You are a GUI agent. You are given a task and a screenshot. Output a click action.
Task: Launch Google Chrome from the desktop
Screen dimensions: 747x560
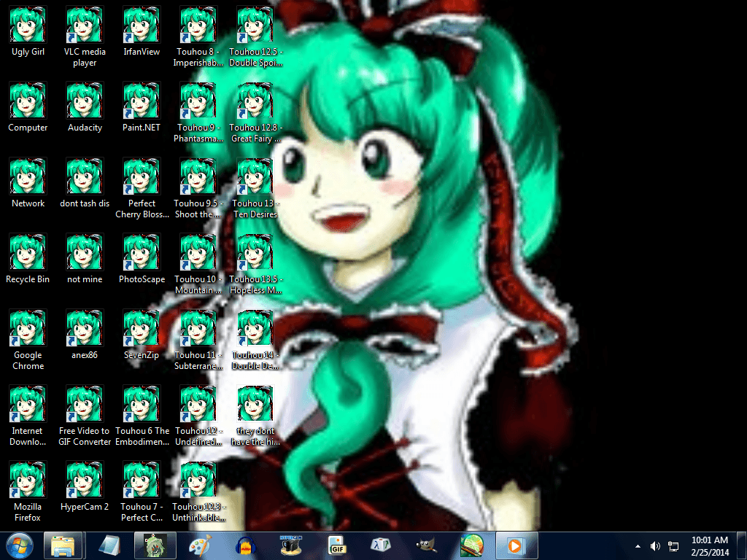27,329
